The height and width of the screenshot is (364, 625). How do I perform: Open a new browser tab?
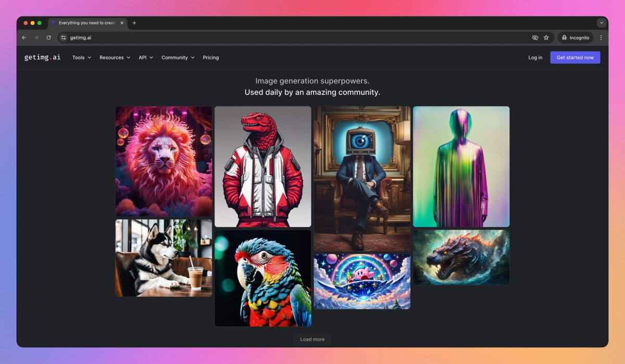point(134,23)
